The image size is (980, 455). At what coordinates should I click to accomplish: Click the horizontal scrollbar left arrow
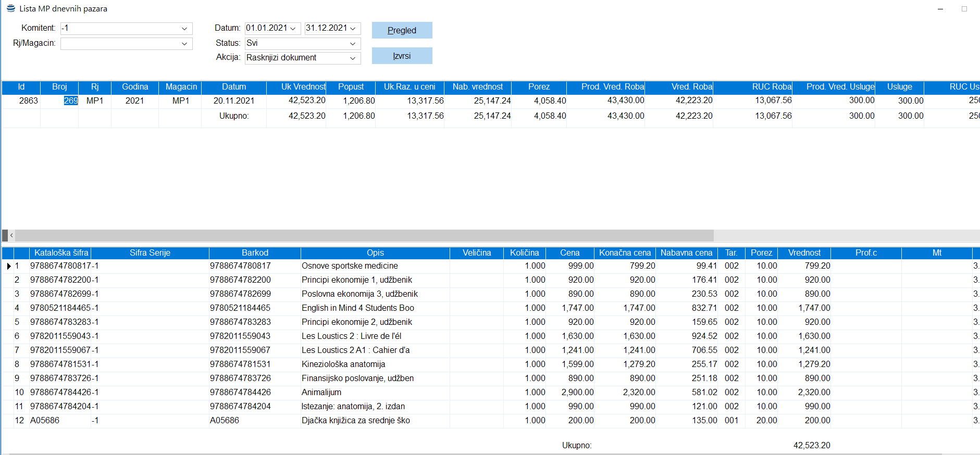pos(11,235)
